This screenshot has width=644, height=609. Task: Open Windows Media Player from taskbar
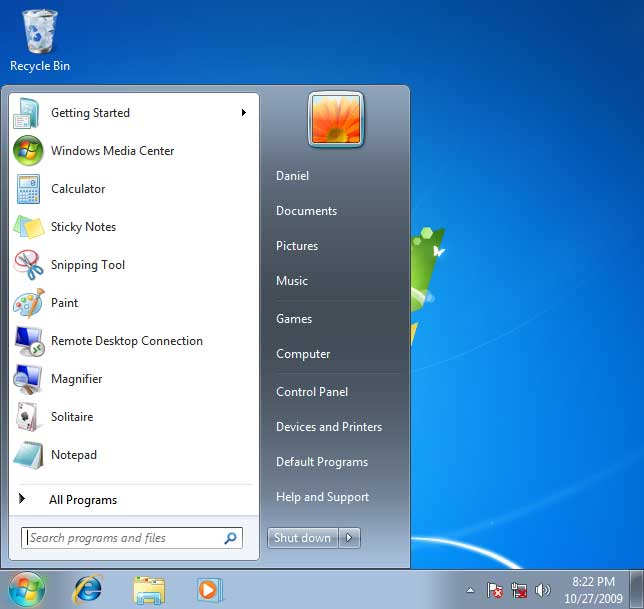click(209, 591)
